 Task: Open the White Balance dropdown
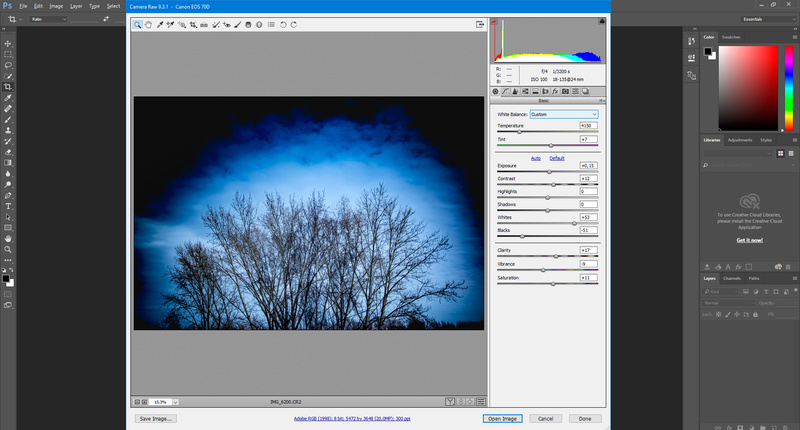point(564,114)
